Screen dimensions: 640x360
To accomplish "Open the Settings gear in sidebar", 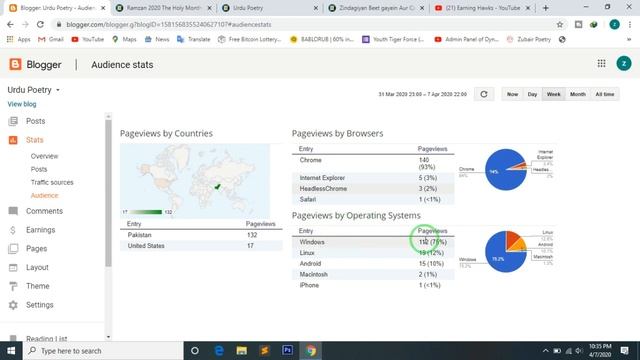I will point(13,305).
